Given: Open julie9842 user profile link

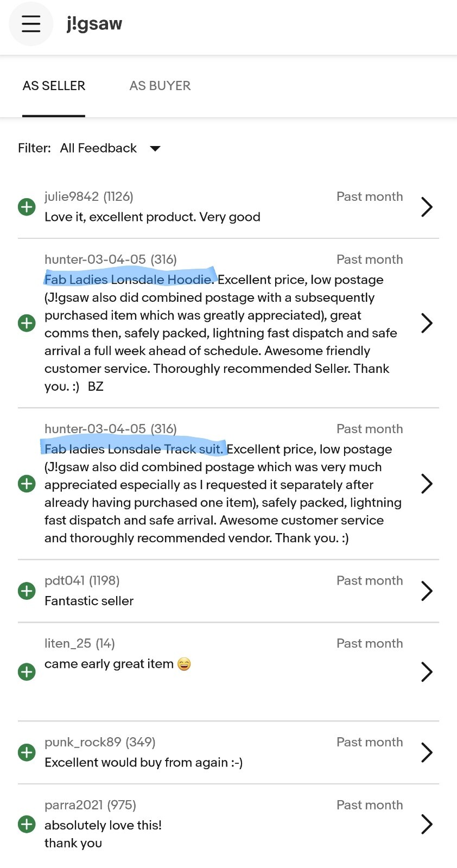Looking at the screenshot, I should pyautogui.click(x=72, y=197).
